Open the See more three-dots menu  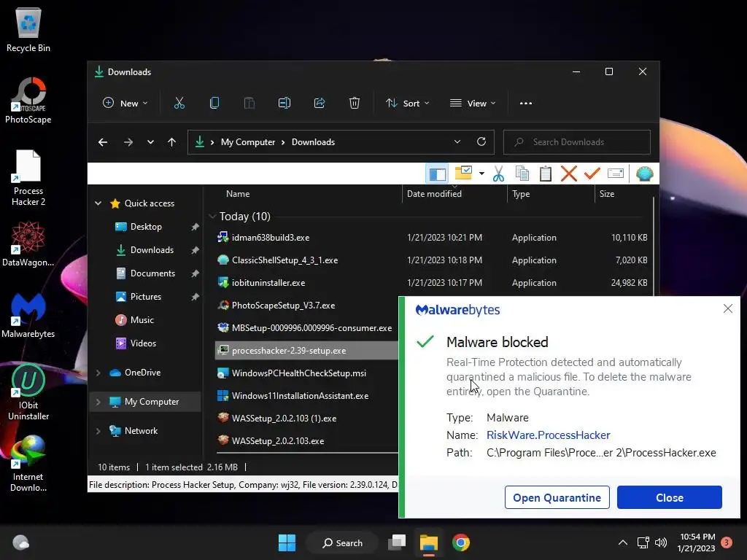526,104
